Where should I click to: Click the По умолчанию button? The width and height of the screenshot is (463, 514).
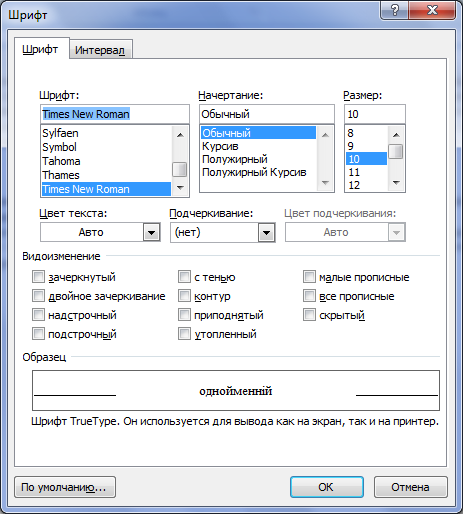point(65,487)
